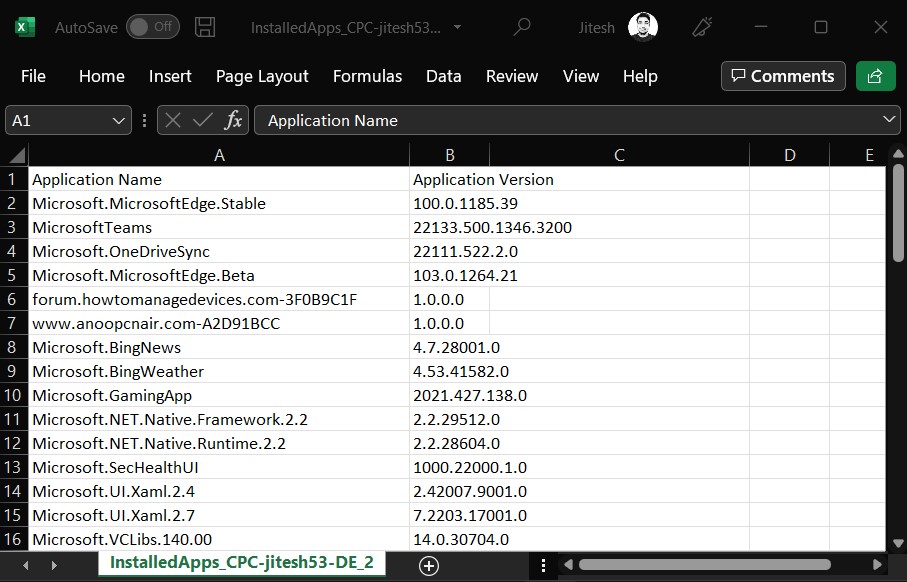
Task: Click the formula bar Cancel X icon
Action: click(x=172, y=120)
